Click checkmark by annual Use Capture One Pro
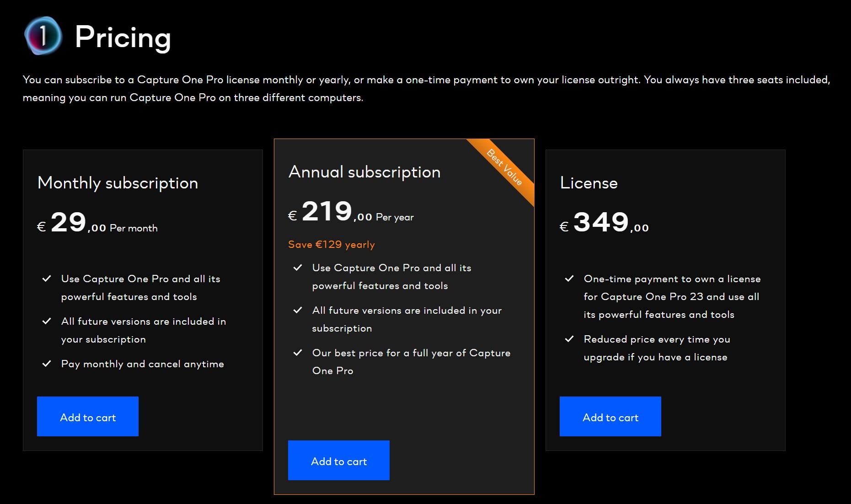The width and height of the screenshot is (851, 504). pyautogui.click(x=298, y=268)
